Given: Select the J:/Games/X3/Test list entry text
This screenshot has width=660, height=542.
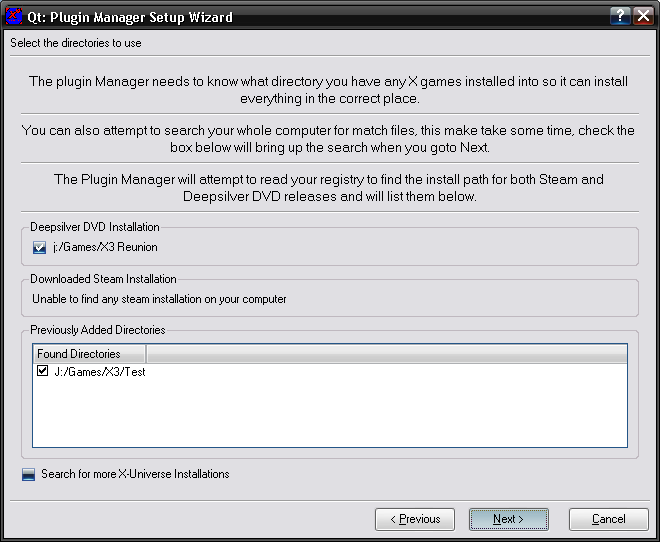Looking at the screenshot, I should [x=100, y=371].
